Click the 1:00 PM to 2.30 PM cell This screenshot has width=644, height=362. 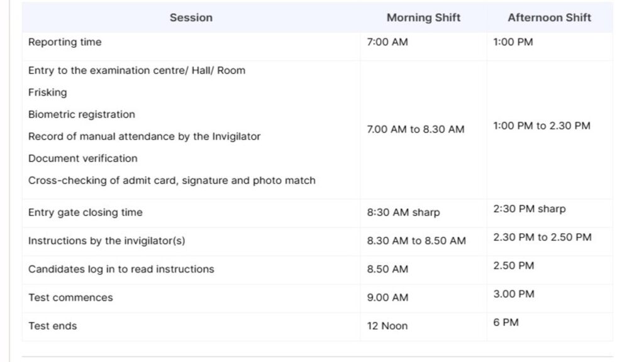click(x=541, y=126)
